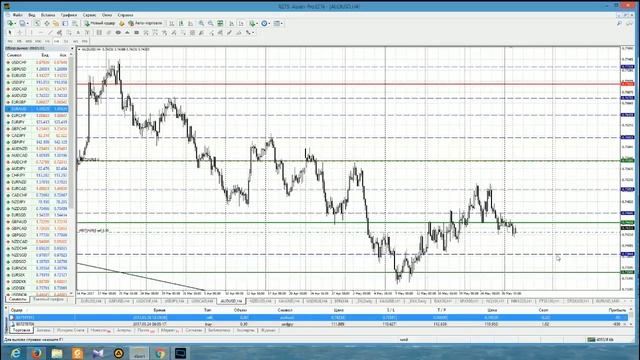Switch chart to line chart icon

pyautogui.click(x=190, y=23)
